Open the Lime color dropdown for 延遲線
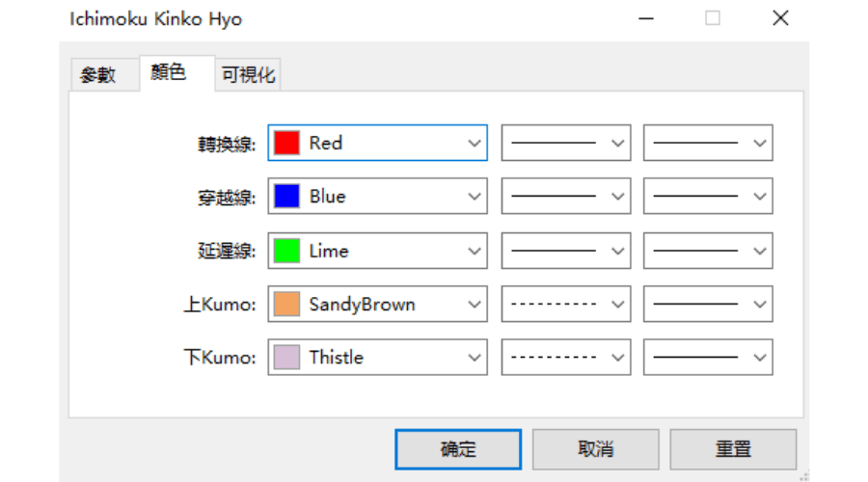Screen dimensions: 868x482 coord(474,251)
